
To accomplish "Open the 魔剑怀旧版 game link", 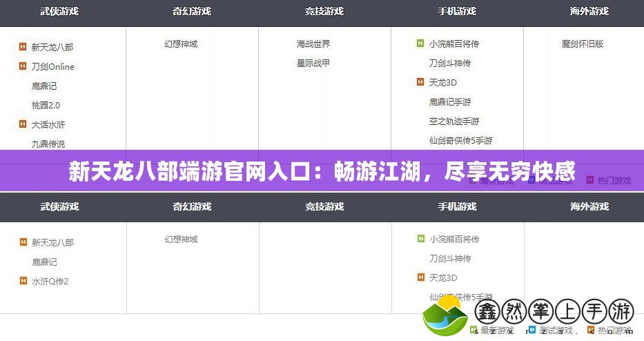I will [583, 43].
